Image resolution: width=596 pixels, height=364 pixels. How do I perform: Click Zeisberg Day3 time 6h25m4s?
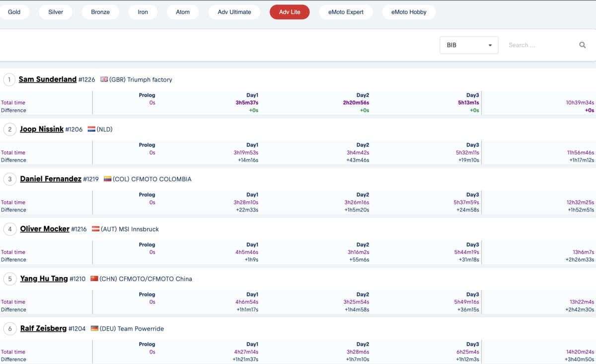[x=468, y=352]
